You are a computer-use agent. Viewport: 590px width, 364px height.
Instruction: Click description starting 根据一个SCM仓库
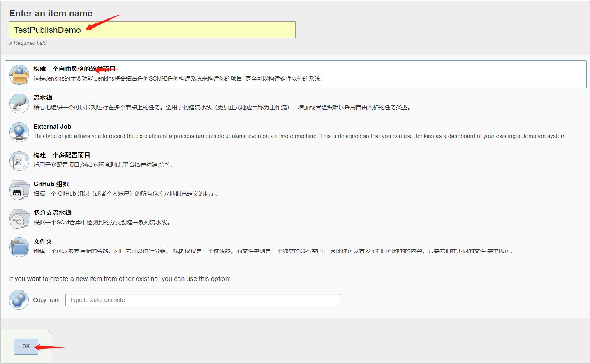(102, 222)
